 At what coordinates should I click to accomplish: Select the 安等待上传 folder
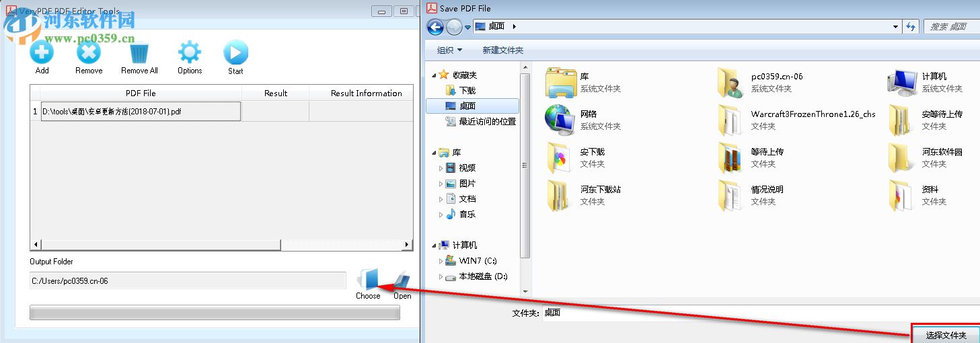tap(901, 120)
